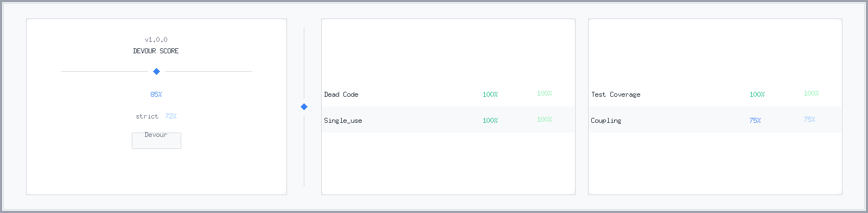Click Dead Code's light green 100% strict score
This screenshot has height=213, width=868.
point(545,93)
